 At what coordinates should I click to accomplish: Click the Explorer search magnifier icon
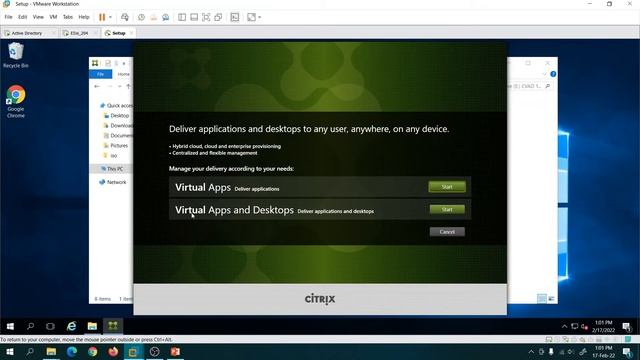548,87
